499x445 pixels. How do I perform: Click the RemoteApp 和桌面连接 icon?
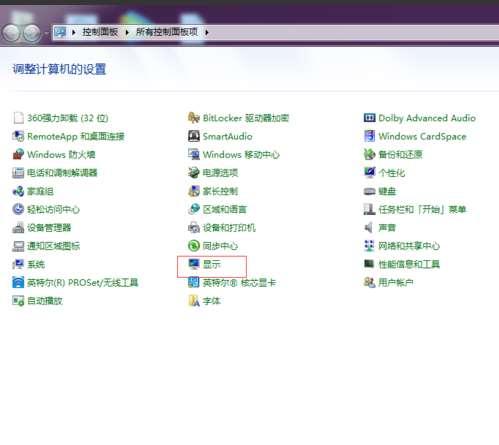pos(18,136)
